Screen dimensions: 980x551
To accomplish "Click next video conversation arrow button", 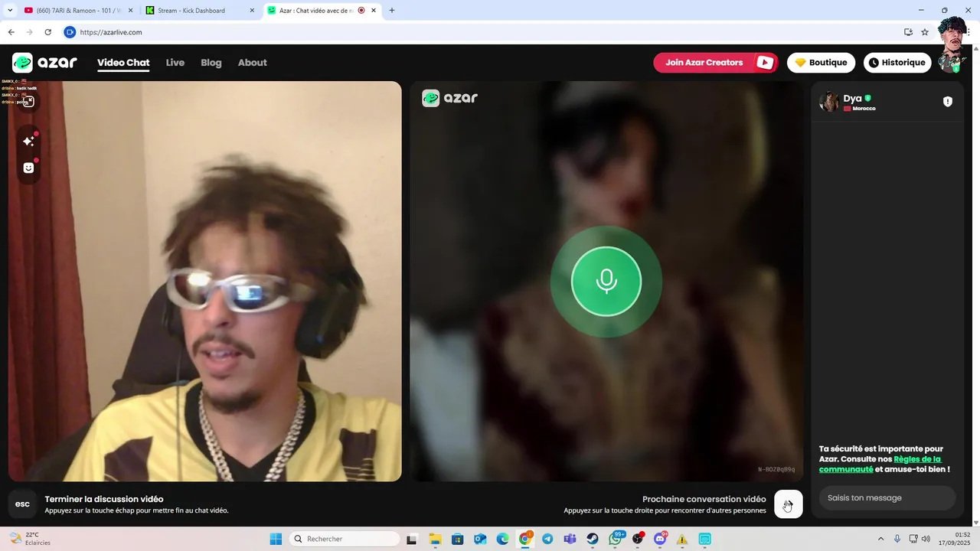I will pyautogui.click(x=789, y=504).
